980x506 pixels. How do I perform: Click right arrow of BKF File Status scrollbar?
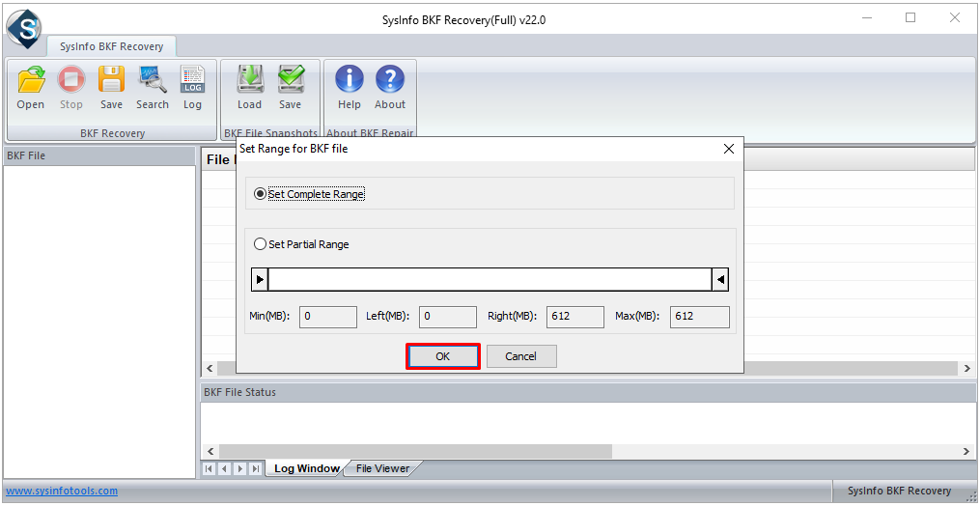pyautogui.click(x=966, y=452)
